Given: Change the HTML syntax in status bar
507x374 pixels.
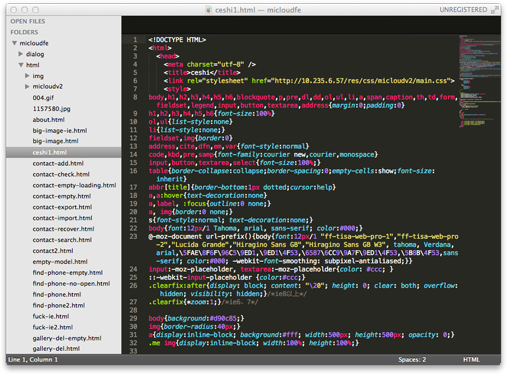Looking at the screenshot, I should [x=471, y=360].
